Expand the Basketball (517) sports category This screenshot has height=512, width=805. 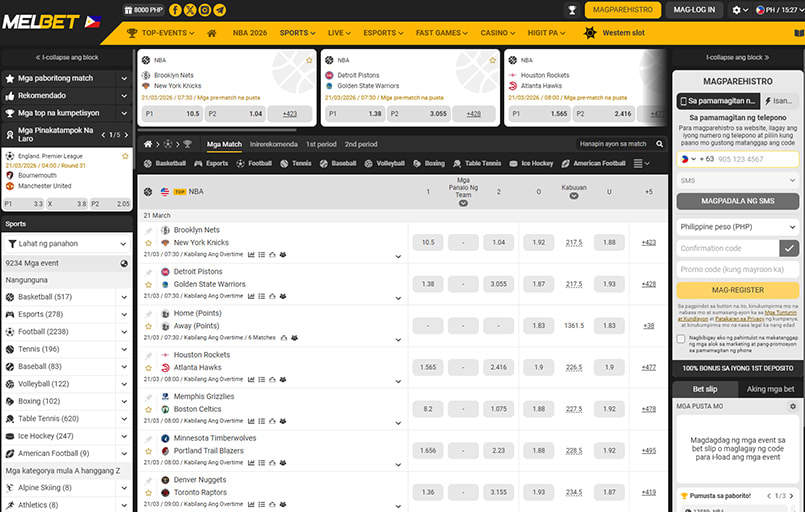coord(124,297)
